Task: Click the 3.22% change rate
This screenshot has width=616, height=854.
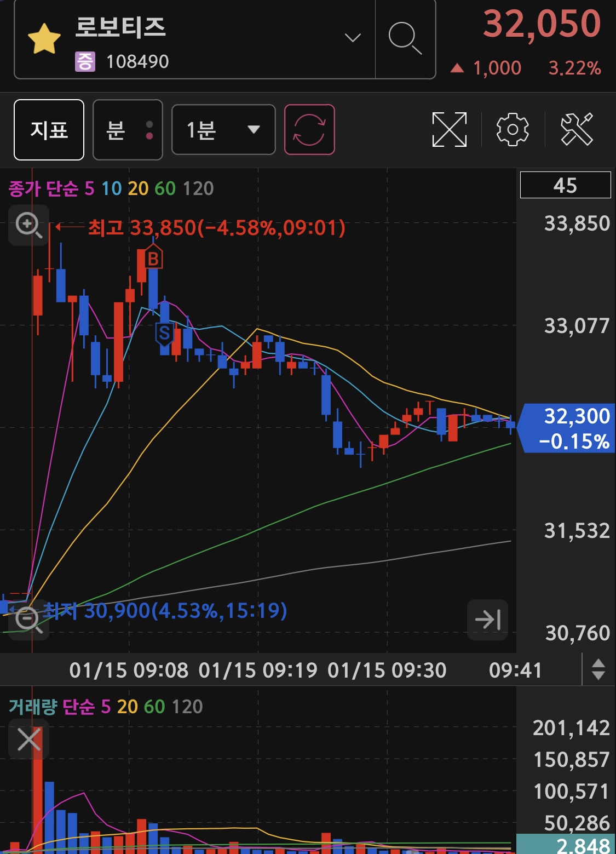Action: (575, 68)
